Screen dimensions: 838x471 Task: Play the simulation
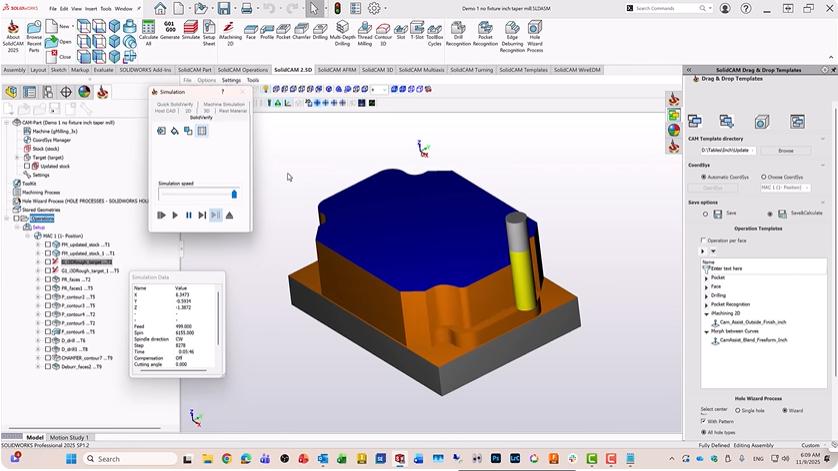tap(175, 215)
